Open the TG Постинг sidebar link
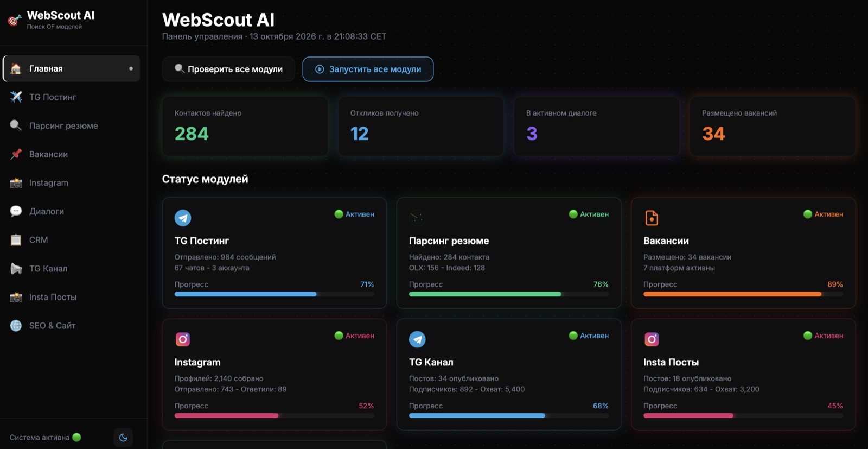 pyautogui.click(x=72, y=97)
